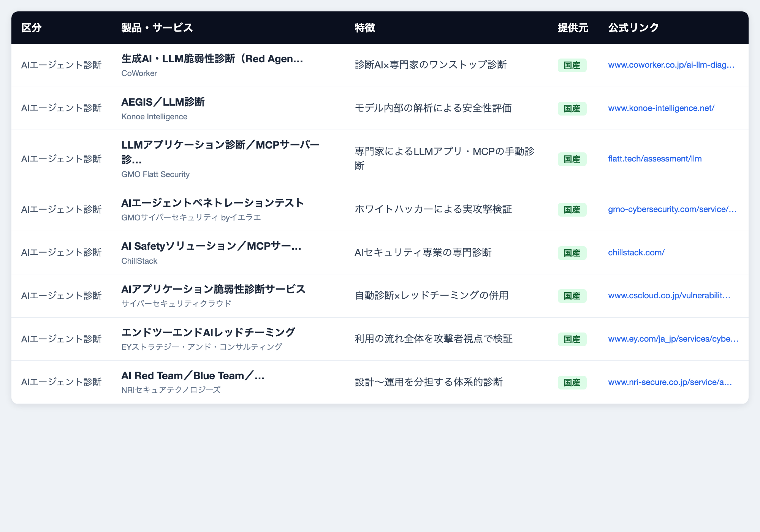The width and height of the screenshot is (760, 532).
Task: Click the 国産 badge in CoWorker row
Action: pyautogui.click(x=572, y=65)
